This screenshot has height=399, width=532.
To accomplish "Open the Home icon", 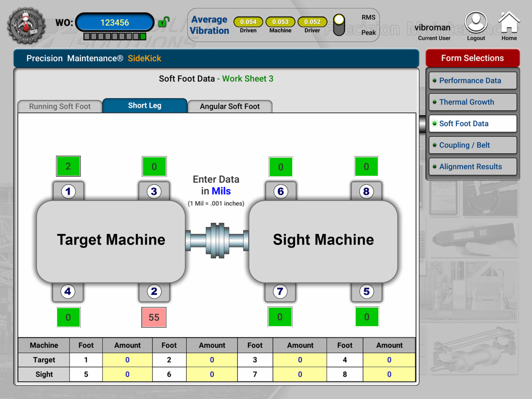I will (509, 22).
